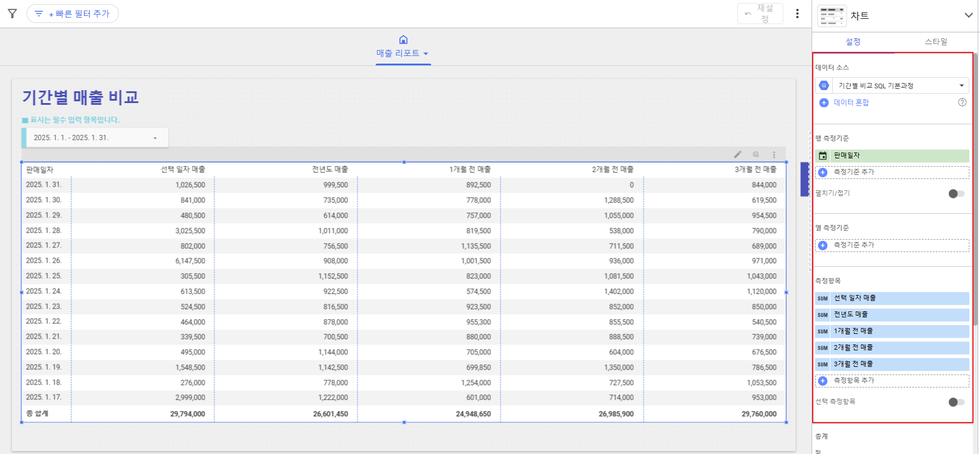Image resolution: width=980 pixels, height=454 pixels.
Task: Open the date range dropdown 2025. 1. 1. - 2025. 1. 31.
Action: [x=95, y=138]
